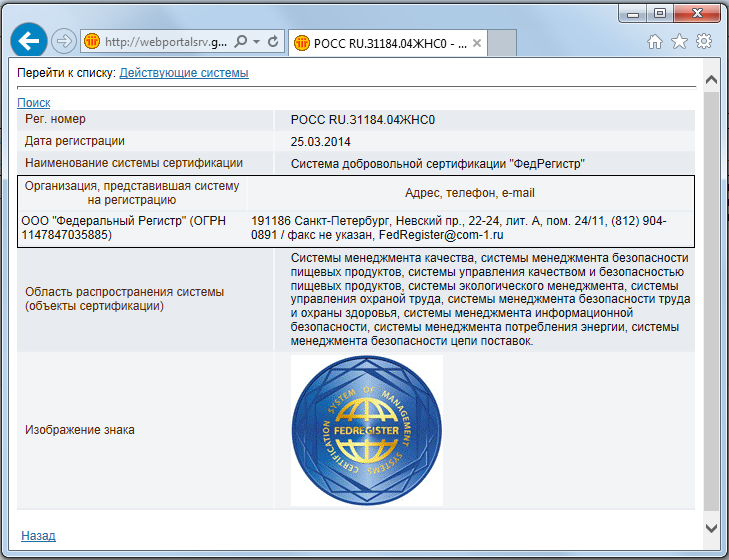
Task: Click the site favicon in address bar
Action: click(92, 42)
